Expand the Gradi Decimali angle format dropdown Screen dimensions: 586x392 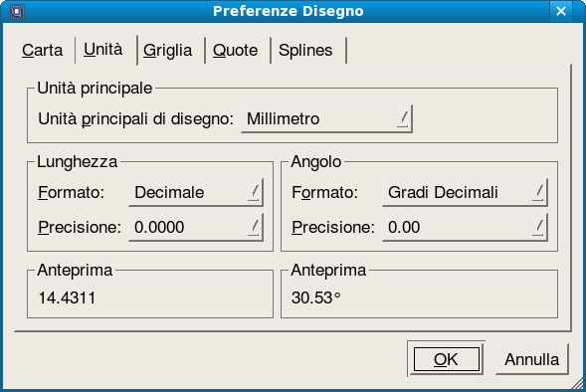(465, 192)
